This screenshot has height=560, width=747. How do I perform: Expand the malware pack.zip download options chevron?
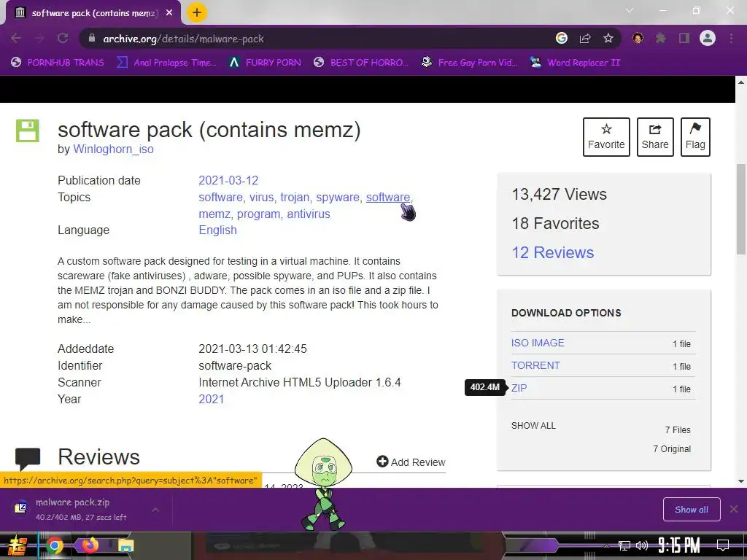pos(155,510)
